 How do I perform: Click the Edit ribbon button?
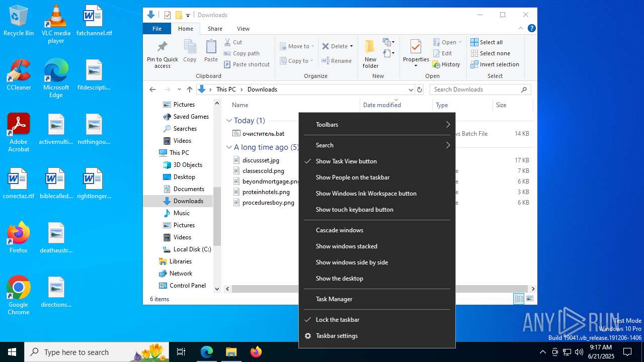(442, 53)
